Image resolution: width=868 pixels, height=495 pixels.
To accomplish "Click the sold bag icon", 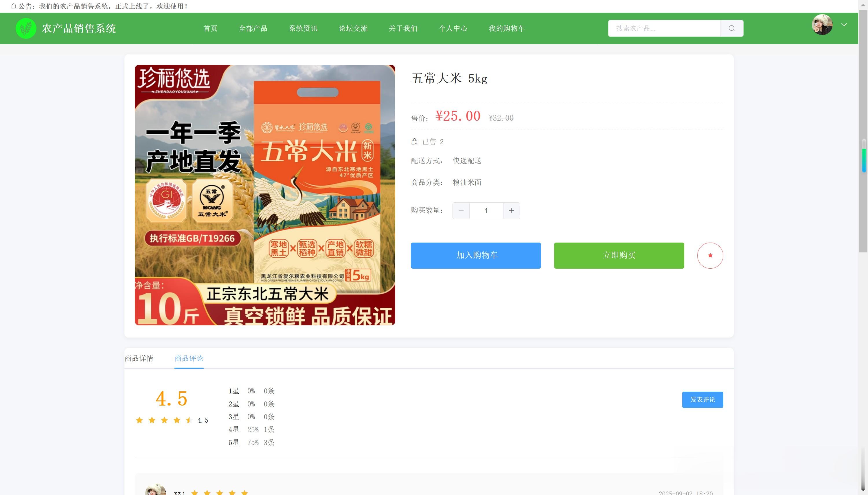I will coord(414,142).
